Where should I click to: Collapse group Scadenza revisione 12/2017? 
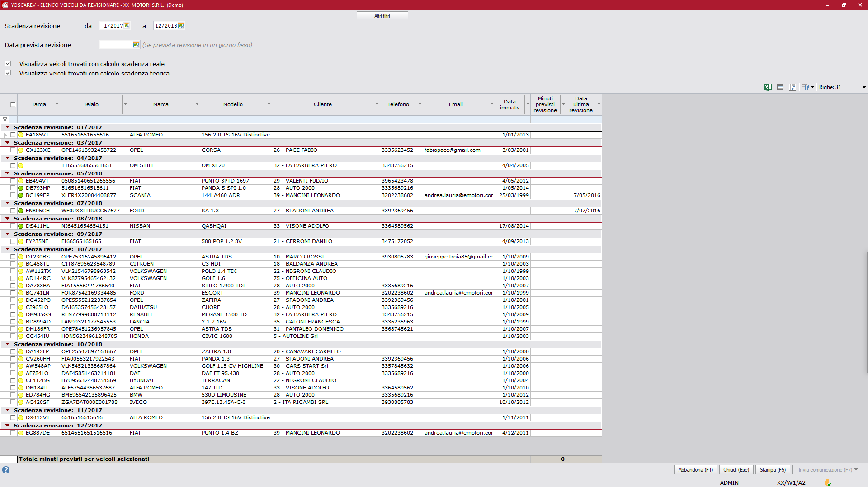(7, 426)
